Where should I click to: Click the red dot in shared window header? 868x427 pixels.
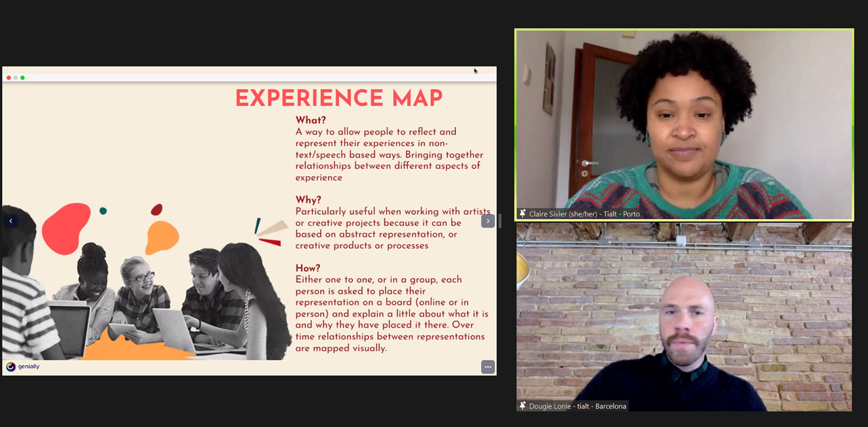9,78
